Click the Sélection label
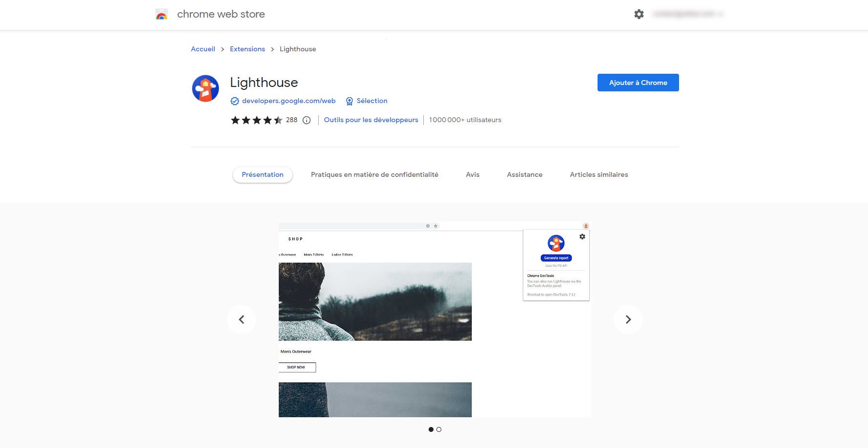Image resolution: width=868 pixels, height=448 pixels. point(372,101)
